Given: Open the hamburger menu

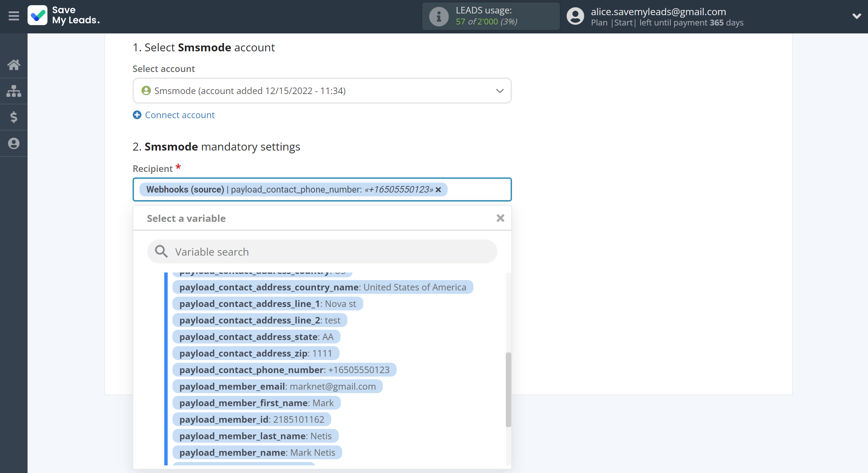Looking at the screenshot, I should click(x=14, y=16).
